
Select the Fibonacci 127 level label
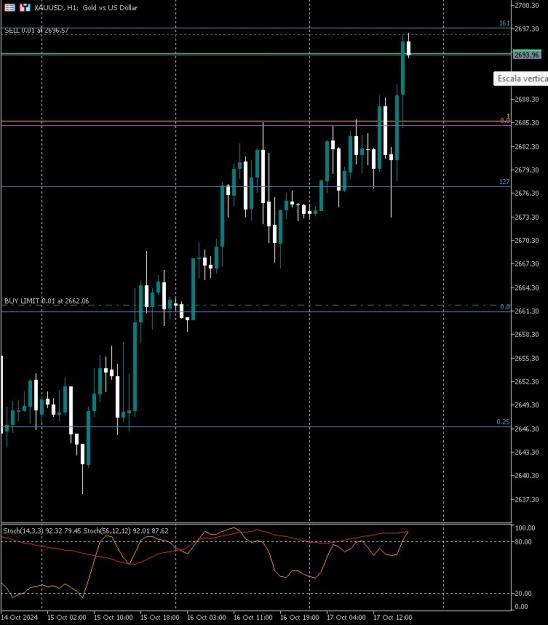coord(505,182)
